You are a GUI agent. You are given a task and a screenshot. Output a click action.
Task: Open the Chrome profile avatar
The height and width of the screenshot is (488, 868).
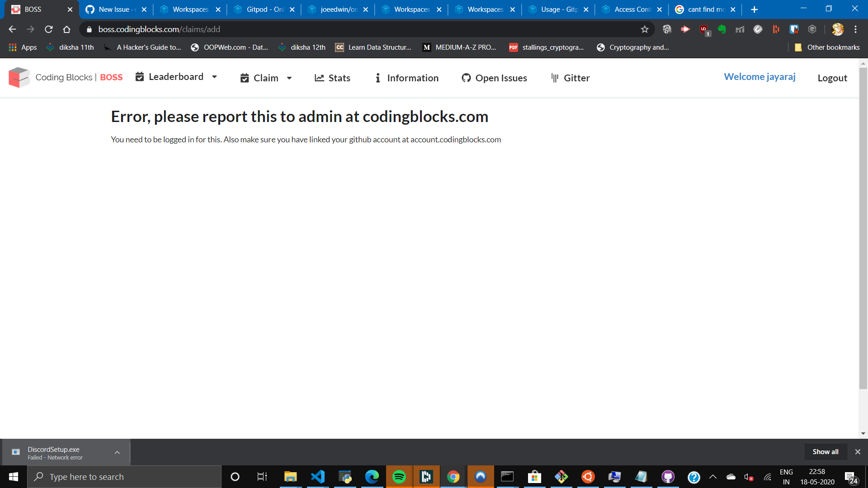pyautogui.click(x=838, y=29)
